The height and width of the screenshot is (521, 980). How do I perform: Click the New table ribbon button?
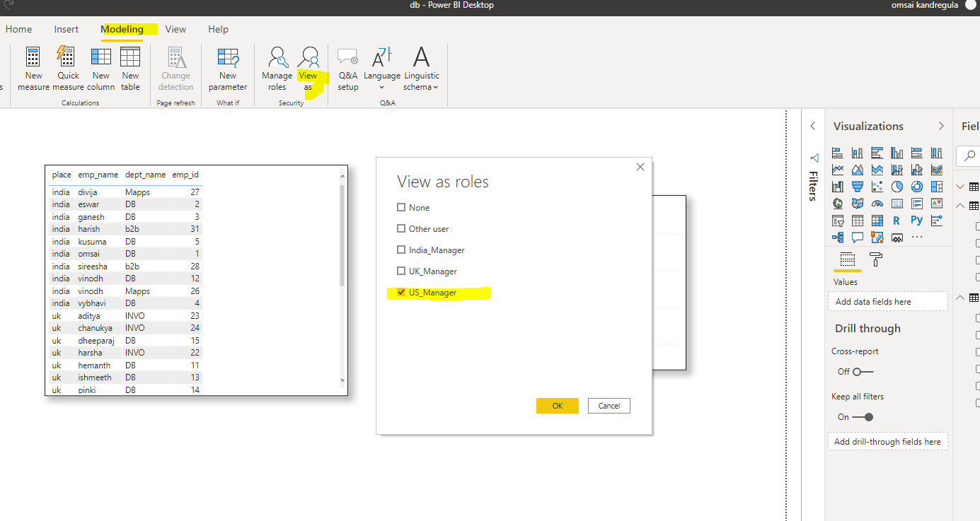tap(130, 69)
